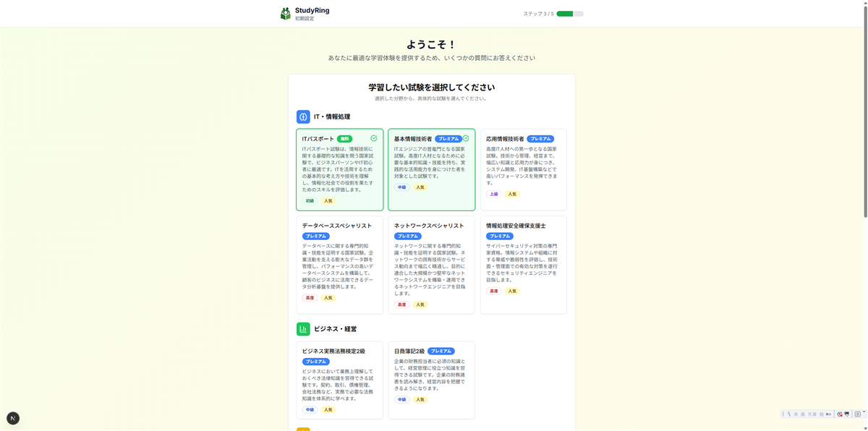Deselect the 基本情報技術者 exam checkmark
868x431 pixels.
(466, 137)
